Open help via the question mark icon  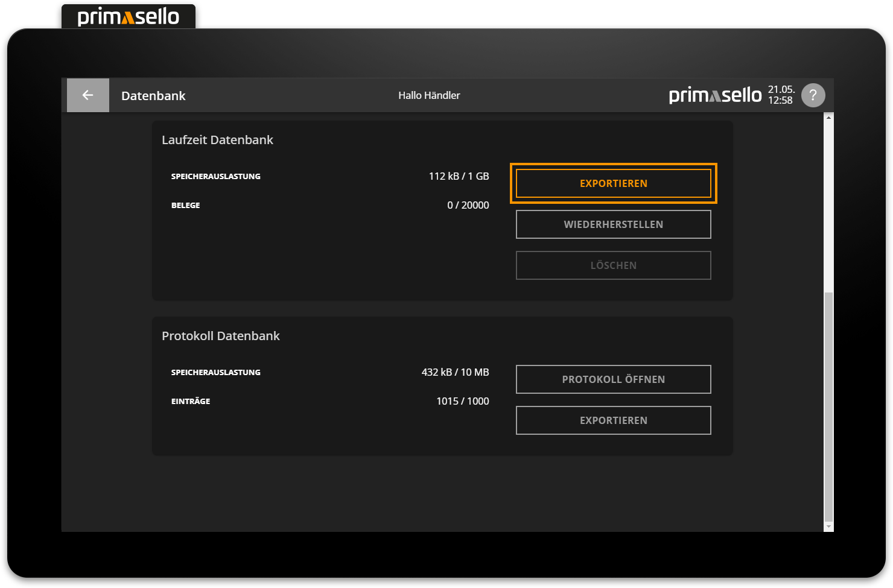[813, 95]
